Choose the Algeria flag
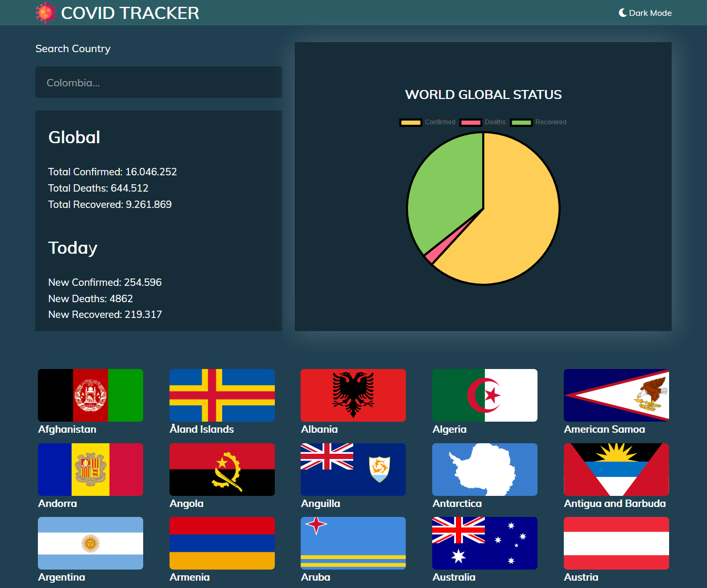Image resolution: width=707 pixels, height=588 pixels. [x=485, y=395]
